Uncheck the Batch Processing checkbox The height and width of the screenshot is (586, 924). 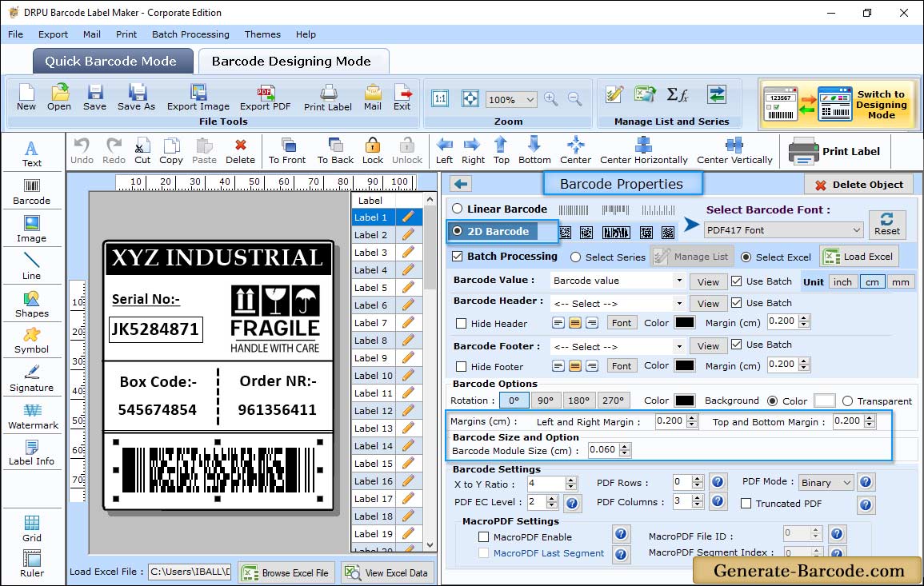(x=458, y=256)
